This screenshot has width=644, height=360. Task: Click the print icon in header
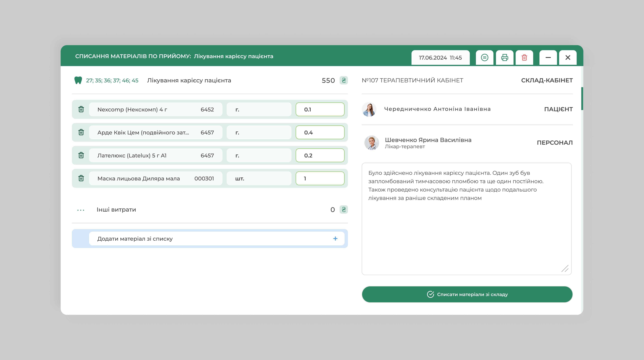click(x=504, y=58)
